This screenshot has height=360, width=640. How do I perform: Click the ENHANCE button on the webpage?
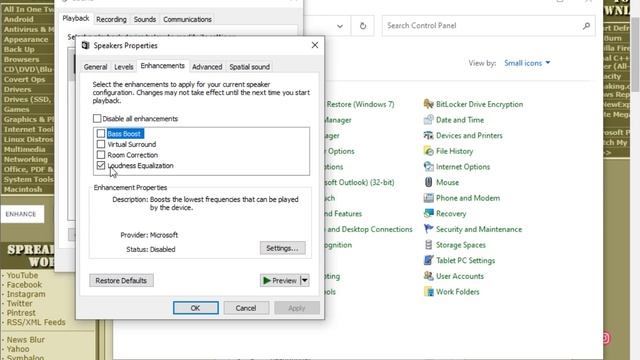(x=22, y=214)
